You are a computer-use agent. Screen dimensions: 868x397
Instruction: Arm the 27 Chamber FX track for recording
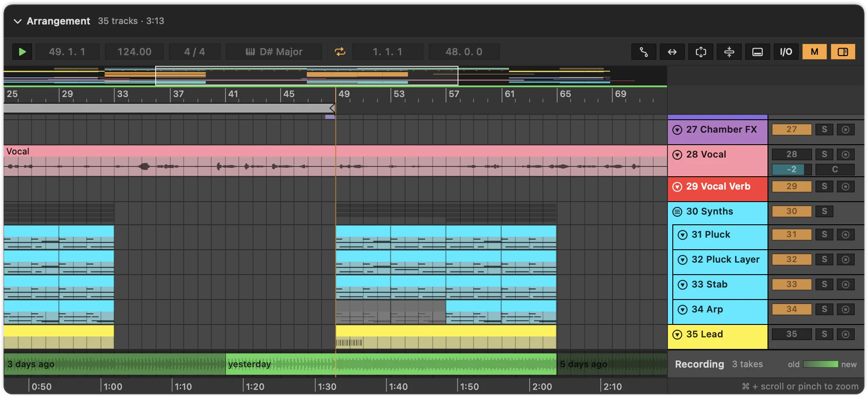point(846,130)
